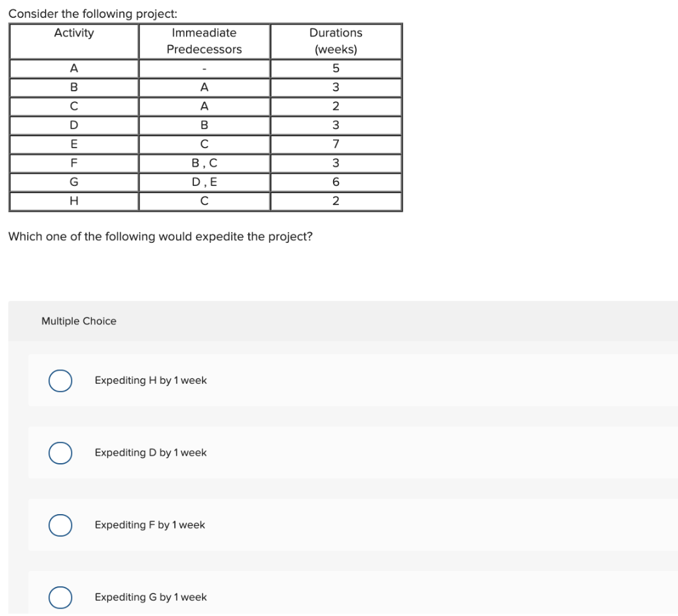Click the 'Immeadiate Predecessors' column header

205,42
